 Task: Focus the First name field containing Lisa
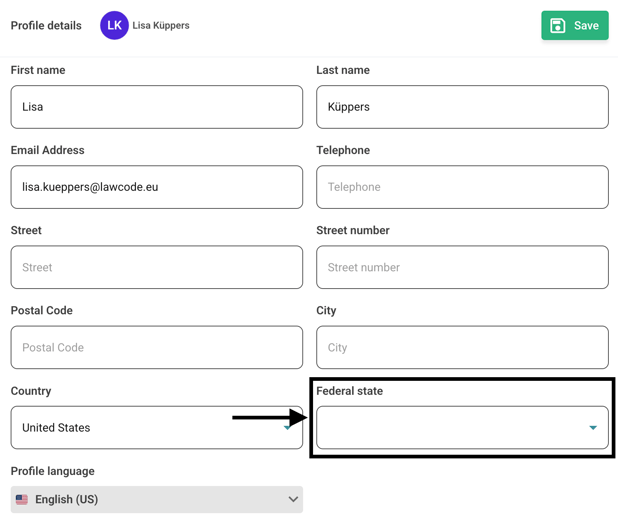(x=156, y=107)
